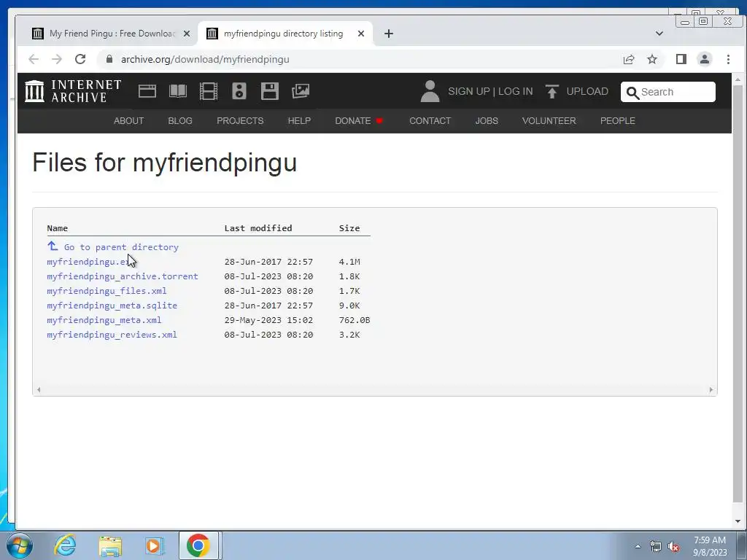Click the browser Forward arrow

(x=57, y=59)
